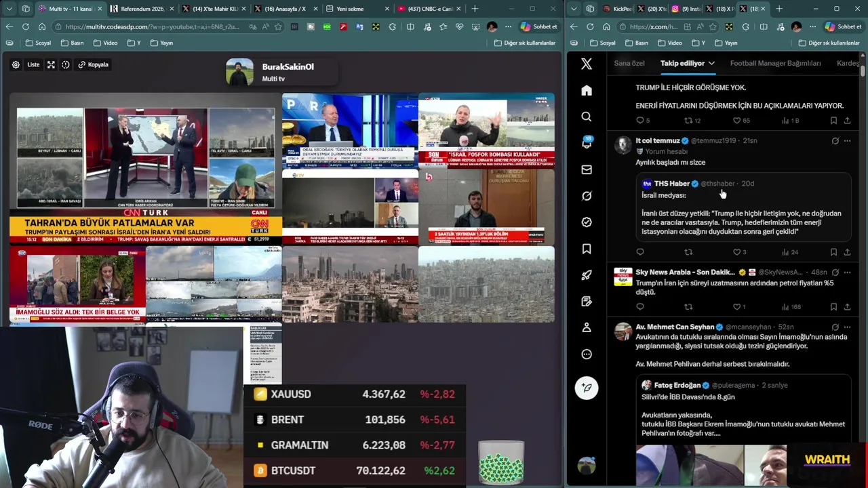Open Av. Mehmet Can Seyhan profile name

(x=675, y=327)
